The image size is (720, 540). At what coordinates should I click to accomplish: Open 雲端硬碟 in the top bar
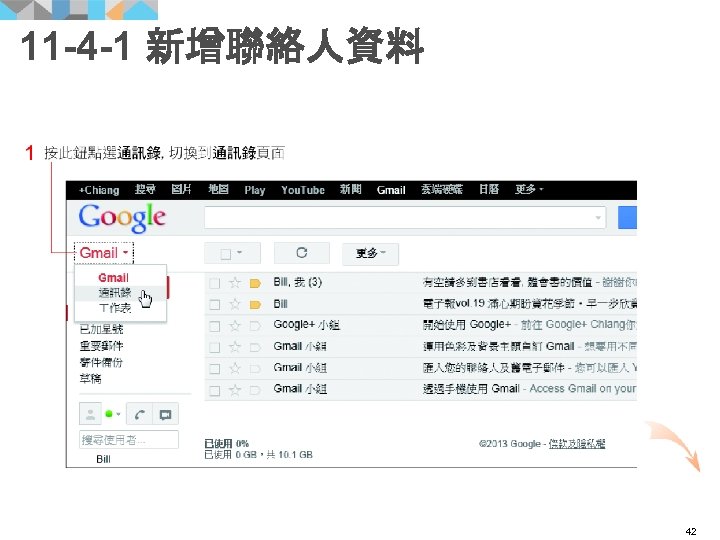click(x=442, y=189)
